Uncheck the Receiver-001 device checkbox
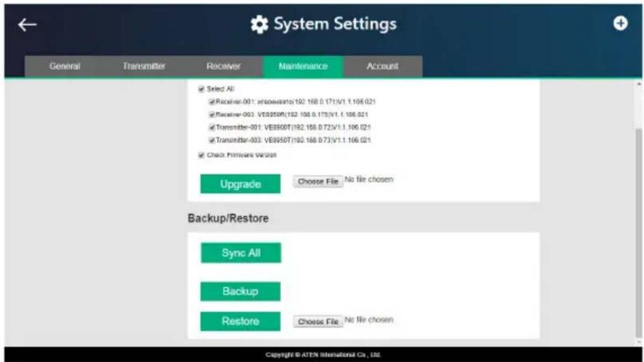This screenshot has width=644, height=362. click(x=212, y=101)
